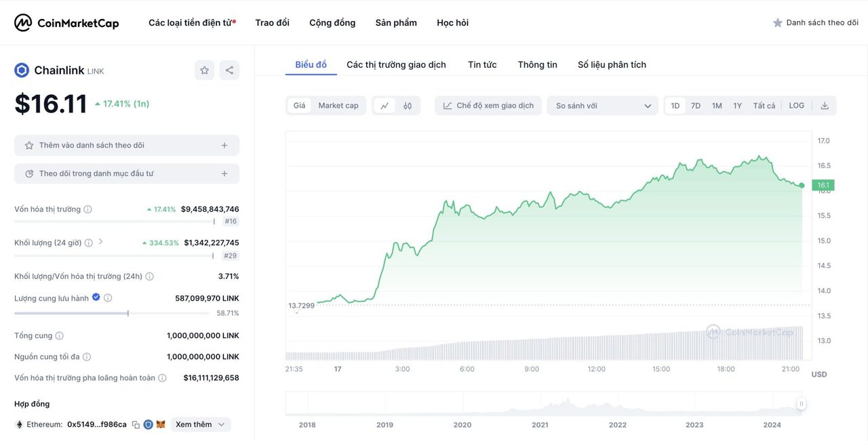Toggle LOG scale on chart

click(797, 106)
